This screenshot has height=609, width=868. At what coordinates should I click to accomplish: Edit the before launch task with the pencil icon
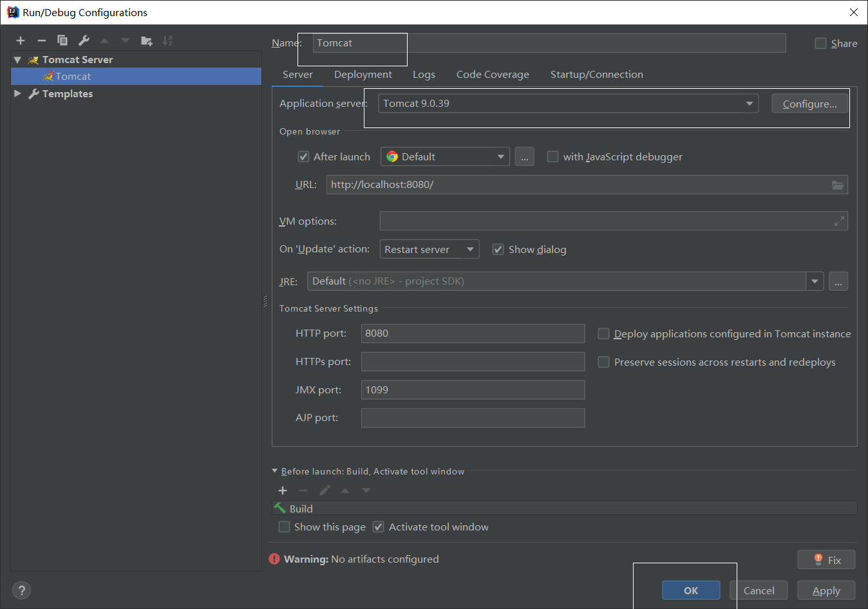tap(325, 491)
